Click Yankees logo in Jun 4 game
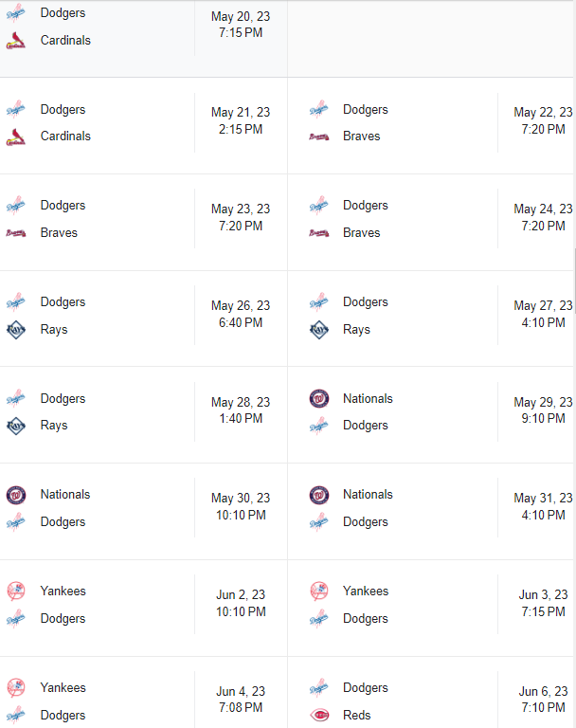The height and width of the screenshot is (728, 576). pos(16,688)
